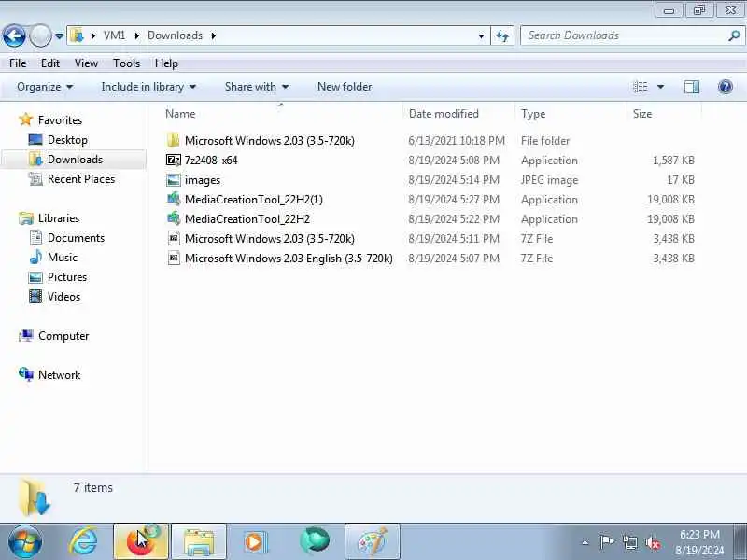Select the Microsoft Windows 2.03 (3.5-720k) 7Z file icon
The height and width of the screenshot is (560, 747).
(x=174, y=239)
